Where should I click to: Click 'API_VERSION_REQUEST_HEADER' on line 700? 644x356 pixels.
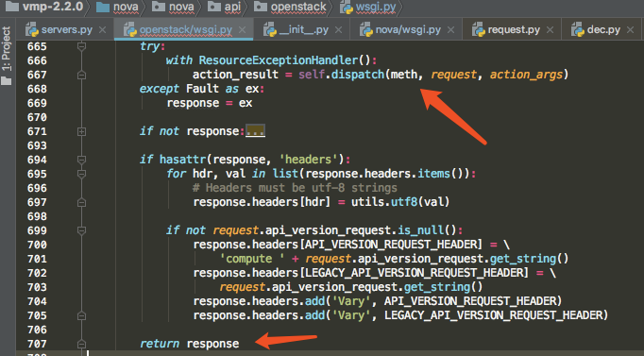[x=392, y=245]
